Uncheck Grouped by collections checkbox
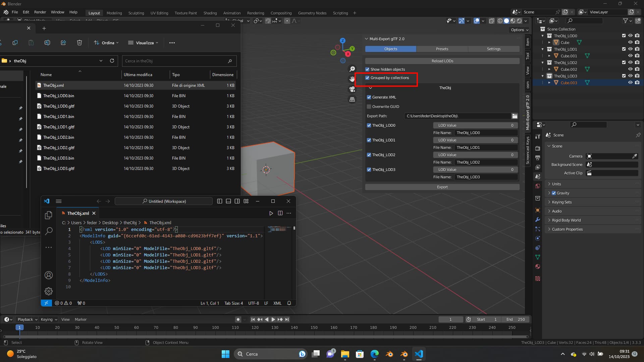 (x=367, y=78)
